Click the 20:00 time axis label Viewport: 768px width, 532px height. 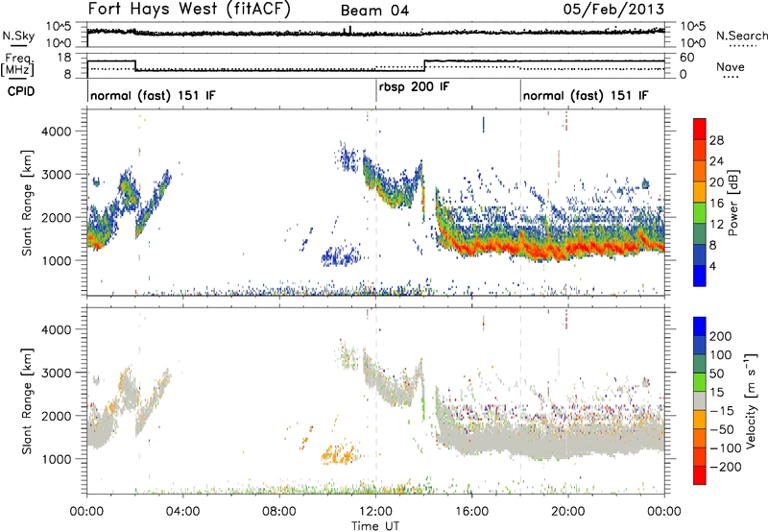[x=568, y=512]
